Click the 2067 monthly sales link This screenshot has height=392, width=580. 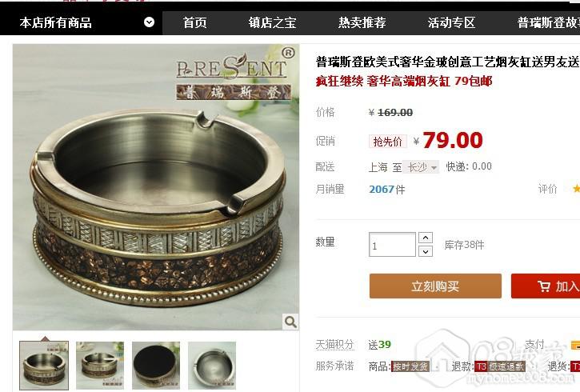pyautogui.click(x=382, y=190)
